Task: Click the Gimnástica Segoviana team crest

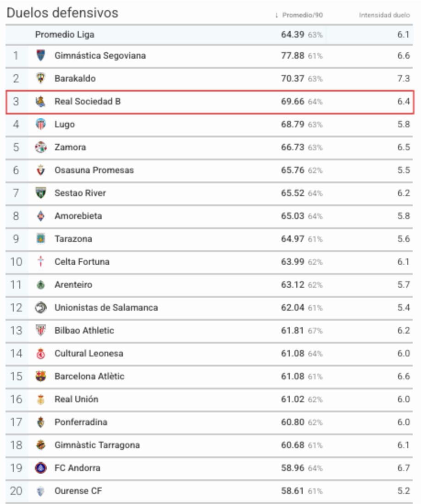Action: (x=40, y=55)
